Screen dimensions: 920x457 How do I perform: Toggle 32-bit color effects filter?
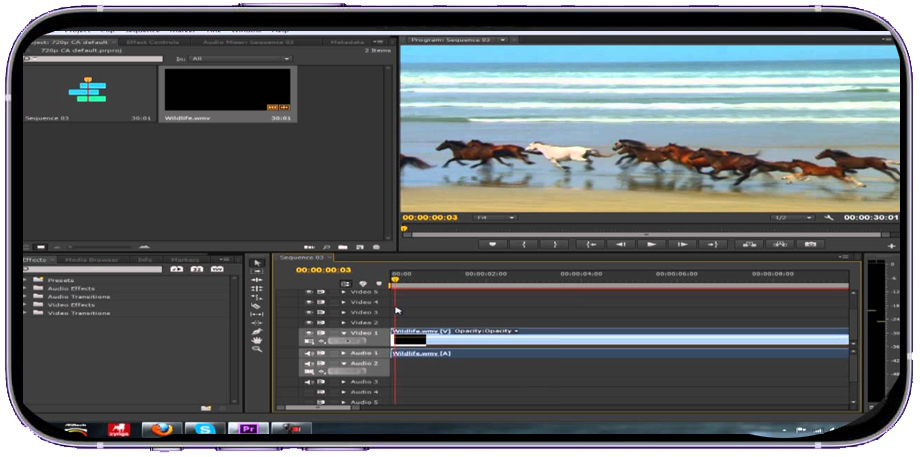197,269
